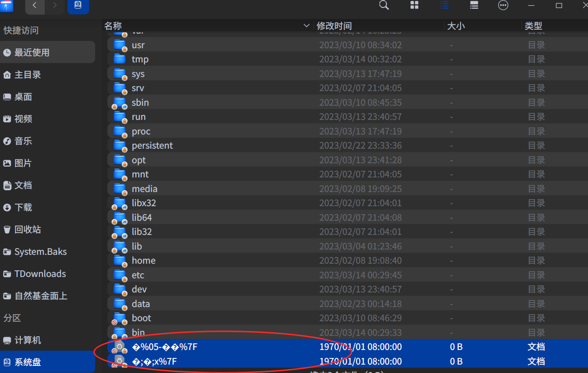Image resolution: width=588 pixels, height=373 pixels.
Task: Select the media folder name
Action: (144, 189)
